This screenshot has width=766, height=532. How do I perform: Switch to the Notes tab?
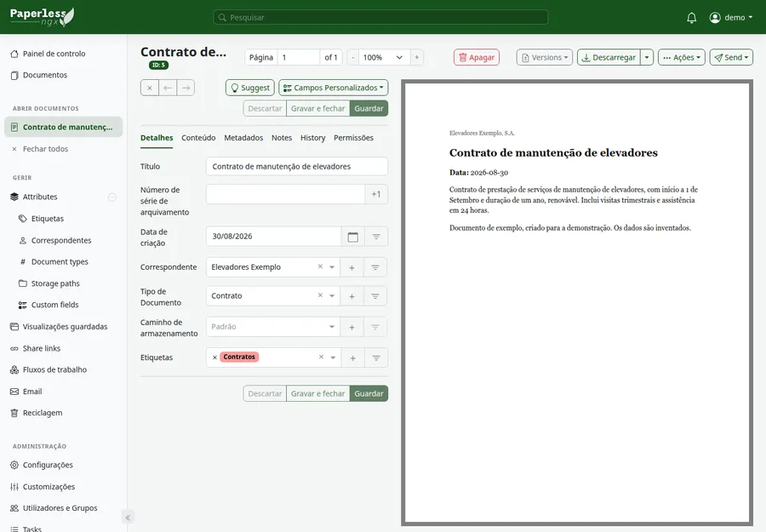point(282,138)
